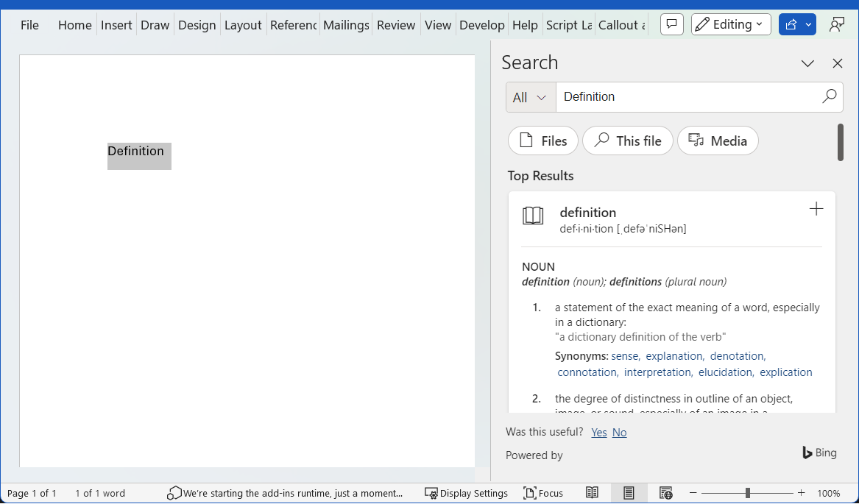Open Display Settings in status bar

(466, 493)
